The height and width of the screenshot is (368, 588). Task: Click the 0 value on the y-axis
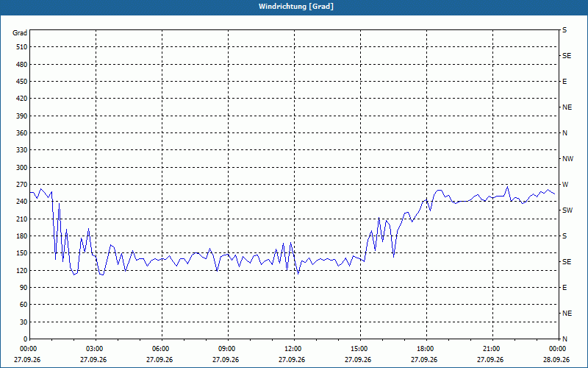point(26,339)
